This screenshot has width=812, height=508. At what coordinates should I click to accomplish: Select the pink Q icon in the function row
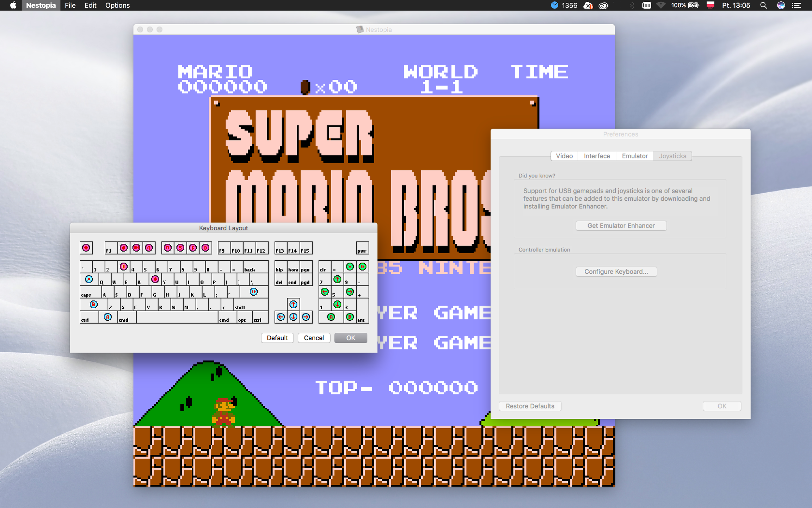click(149, 248)
